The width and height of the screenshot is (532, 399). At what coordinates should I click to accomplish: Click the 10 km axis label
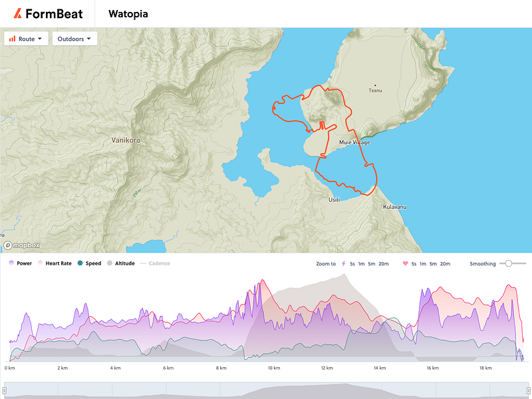point(274,368)
